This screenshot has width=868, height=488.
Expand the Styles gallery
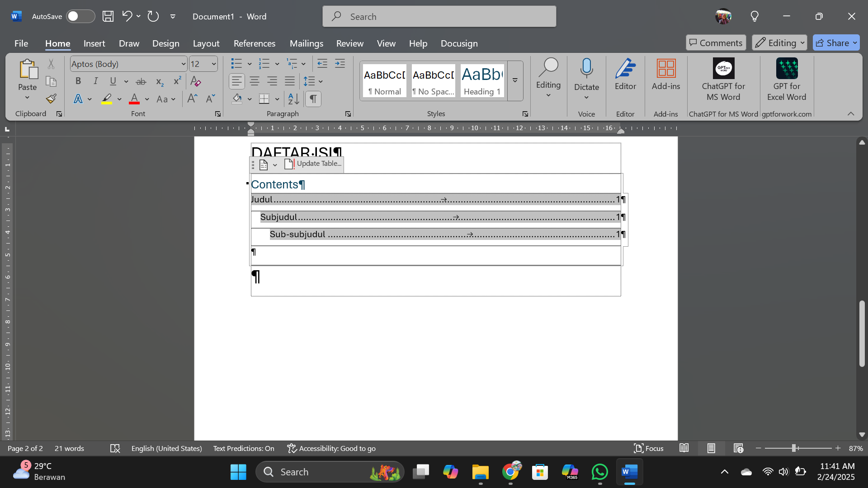pyautogui.click(x=514, y=80)
